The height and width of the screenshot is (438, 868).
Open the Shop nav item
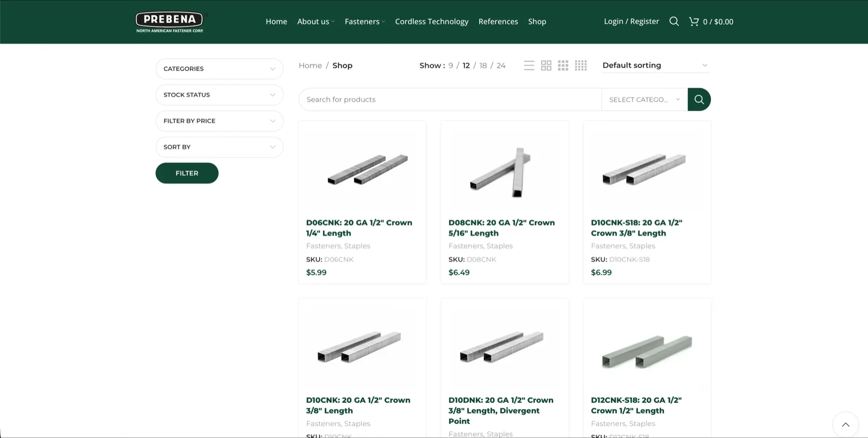coord(537,22)
